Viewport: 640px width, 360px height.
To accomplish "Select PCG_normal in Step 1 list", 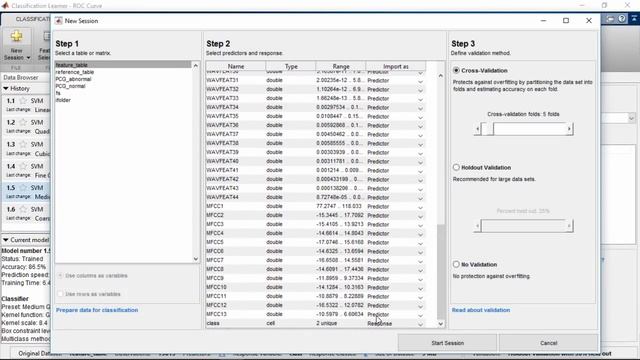I will [x=70, y=86].
